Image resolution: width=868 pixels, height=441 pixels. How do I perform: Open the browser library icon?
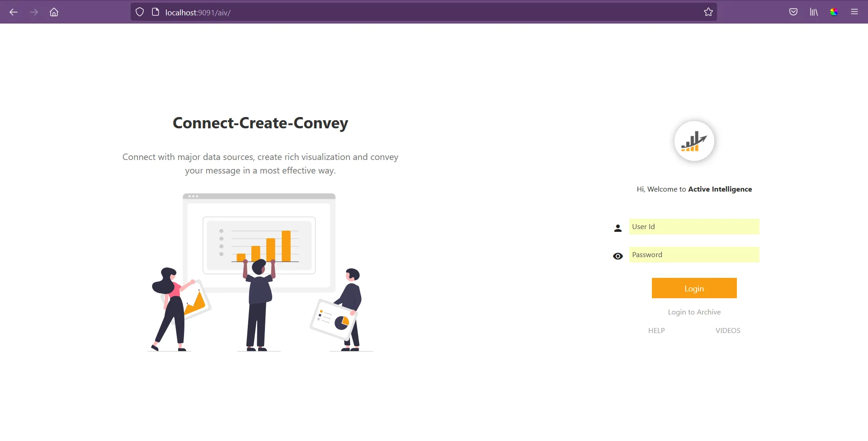click(x=814, y=12)
